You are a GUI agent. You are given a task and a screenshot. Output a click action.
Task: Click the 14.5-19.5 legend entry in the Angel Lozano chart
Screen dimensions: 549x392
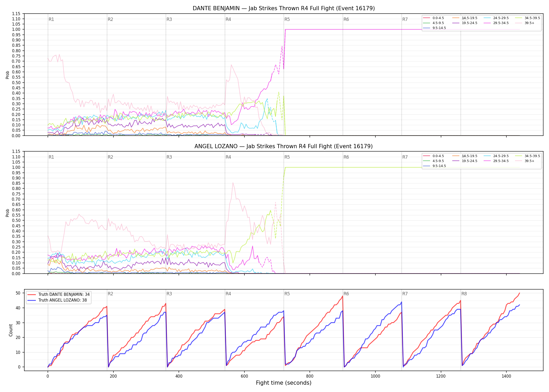tap(465, 156)
